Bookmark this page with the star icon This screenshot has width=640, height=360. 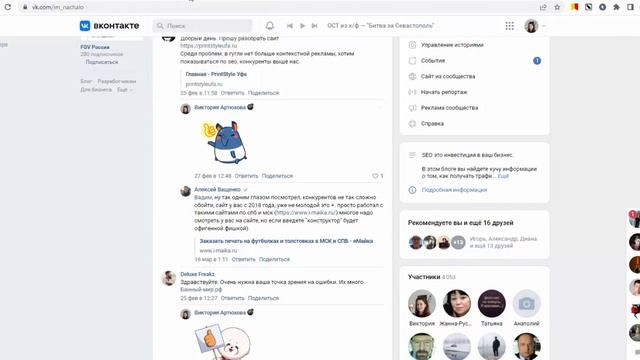click(557, 7)
